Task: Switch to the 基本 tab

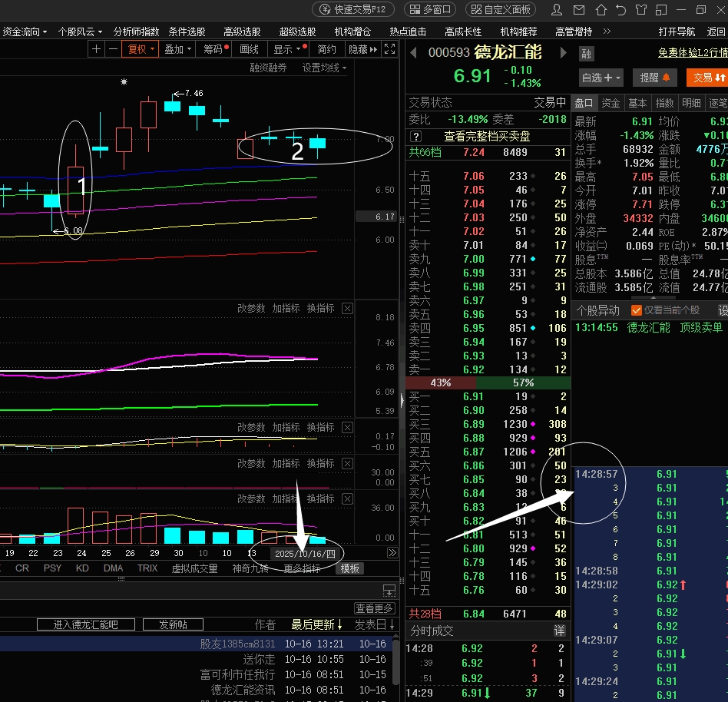Action: point(637,103)
